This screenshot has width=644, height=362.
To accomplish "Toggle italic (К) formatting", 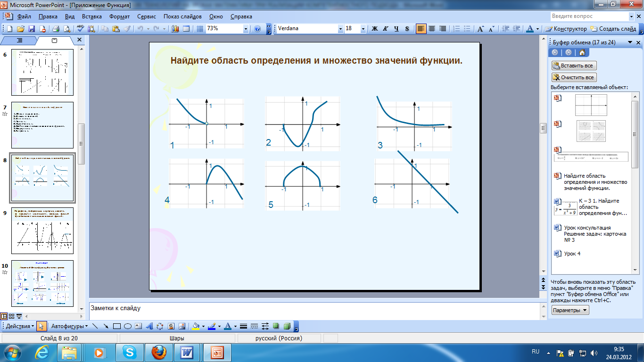I will pos(385,29).
